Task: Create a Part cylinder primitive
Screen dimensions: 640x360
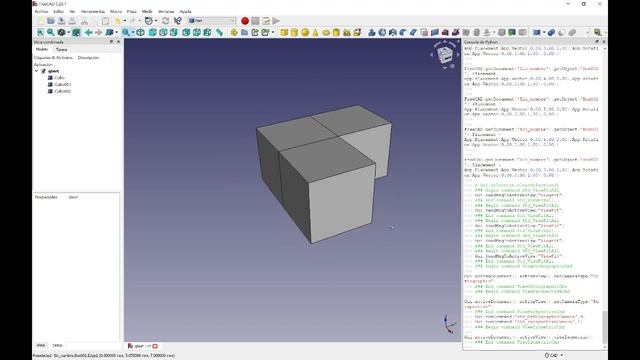Action: tap(294, 32)
